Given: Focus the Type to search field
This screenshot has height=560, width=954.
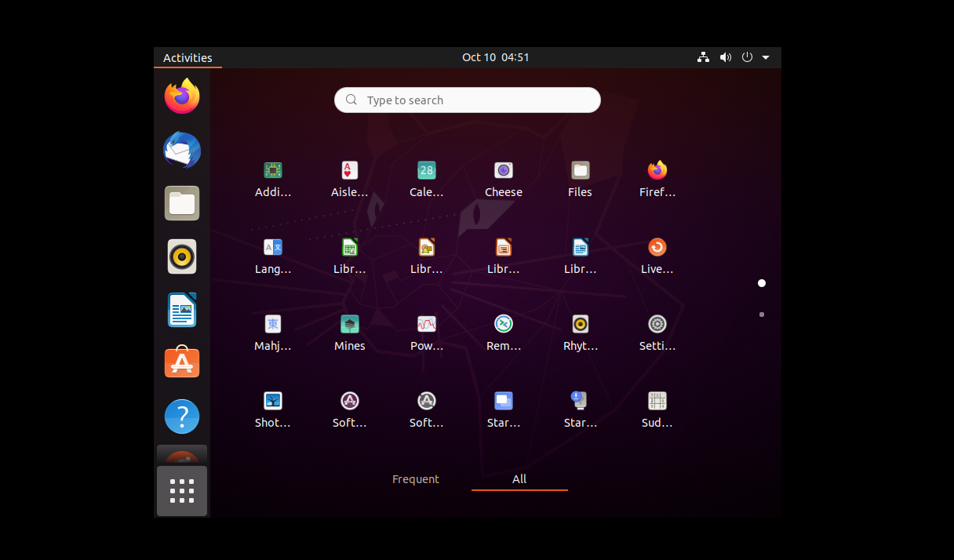Looking at the screenshot, I should (x=468, y=100).
